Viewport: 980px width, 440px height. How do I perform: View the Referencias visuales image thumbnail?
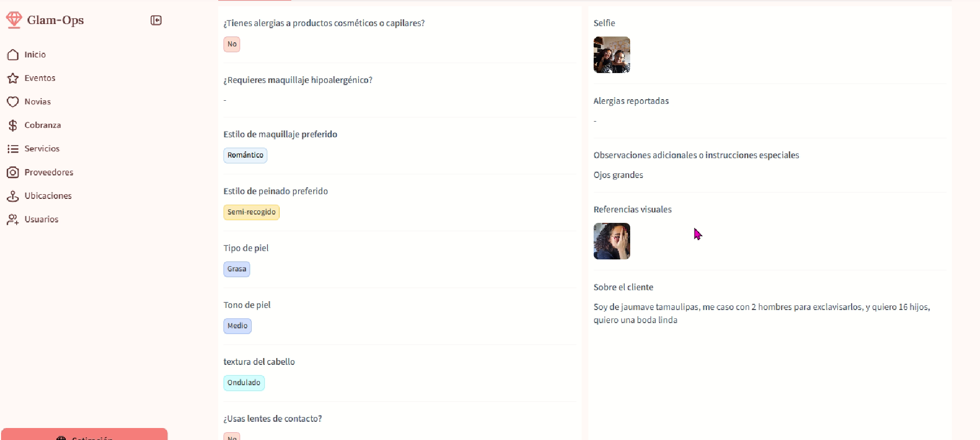point(612,241)
